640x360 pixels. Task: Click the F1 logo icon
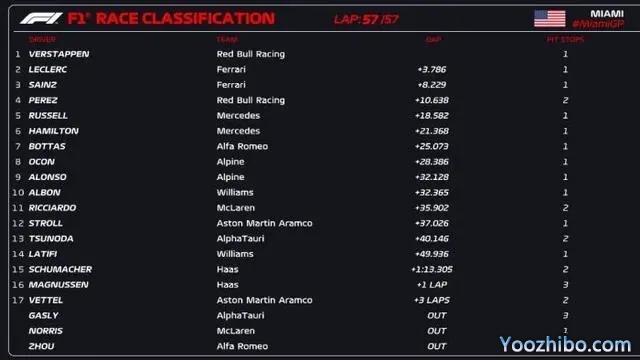click(41, 18)
